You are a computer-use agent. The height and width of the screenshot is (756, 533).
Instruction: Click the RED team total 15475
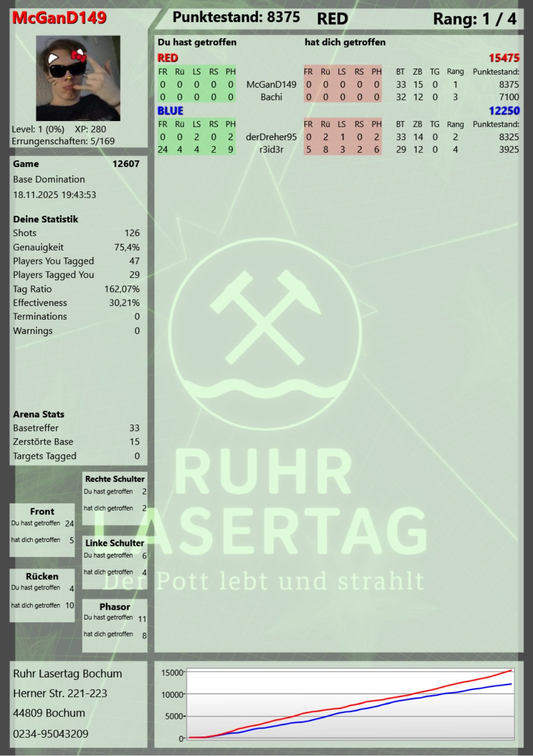[503, 58]
